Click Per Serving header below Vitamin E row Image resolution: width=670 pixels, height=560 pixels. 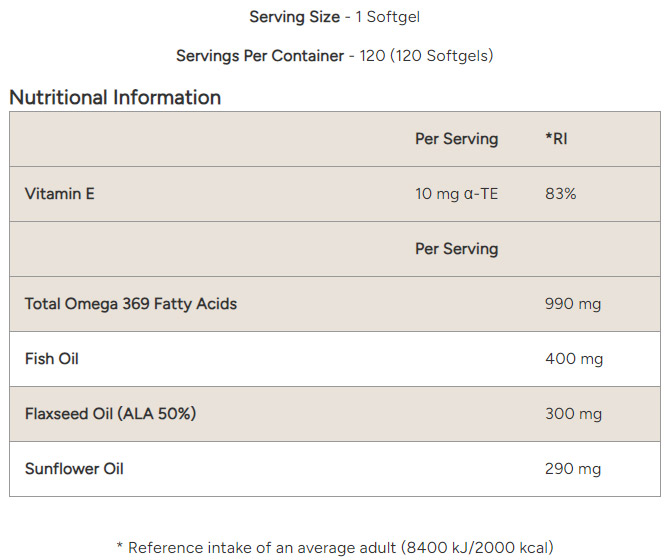coord(456,249)
